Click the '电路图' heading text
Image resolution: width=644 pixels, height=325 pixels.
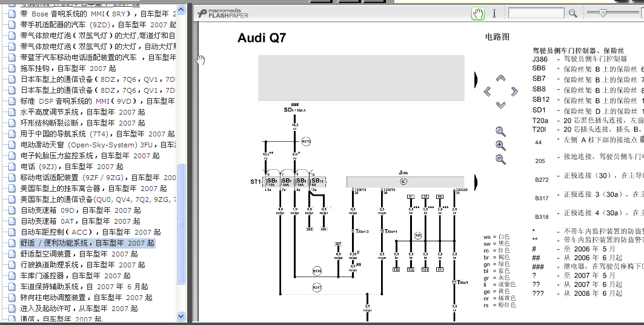[497, 37]
